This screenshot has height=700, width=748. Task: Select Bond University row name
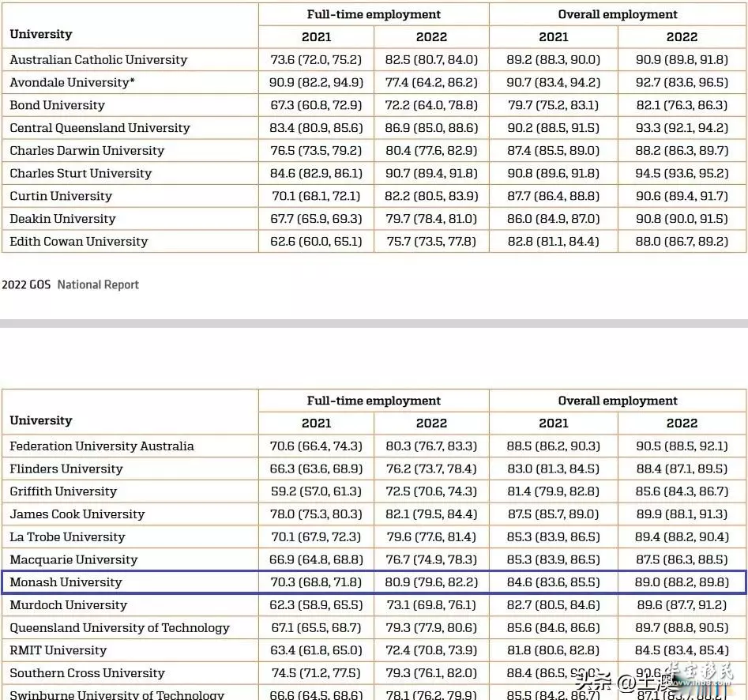[x=57, y=105]
